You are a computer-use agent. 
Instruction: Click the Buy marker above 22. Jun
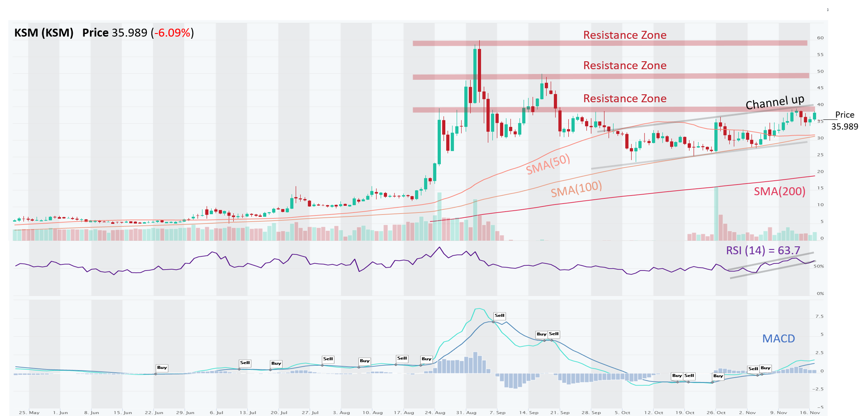coord(162,368)
